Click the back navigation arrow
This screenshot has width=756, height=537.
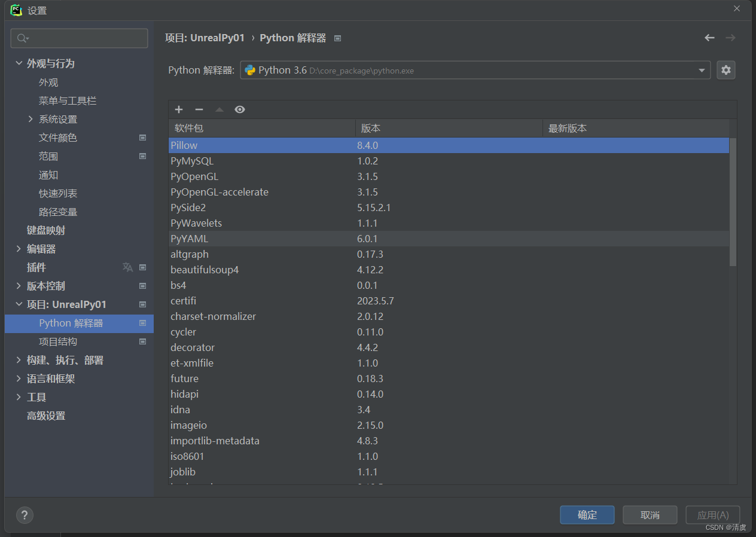click(709, 37)
